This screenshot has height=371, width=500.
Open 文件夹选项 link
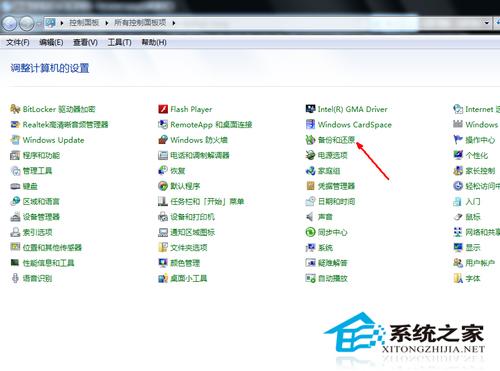pyautogui.click(x=189, y=247)
